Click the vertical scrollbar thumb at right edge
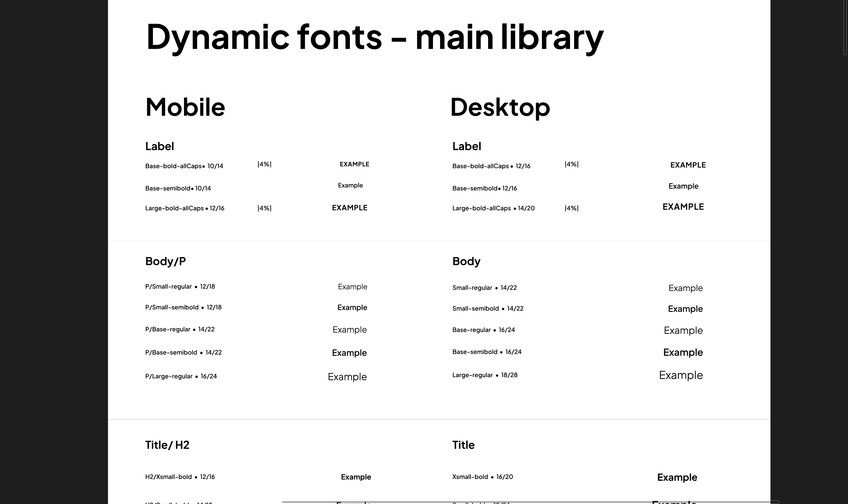The image size is (848, 504). [x=845, y=27]
